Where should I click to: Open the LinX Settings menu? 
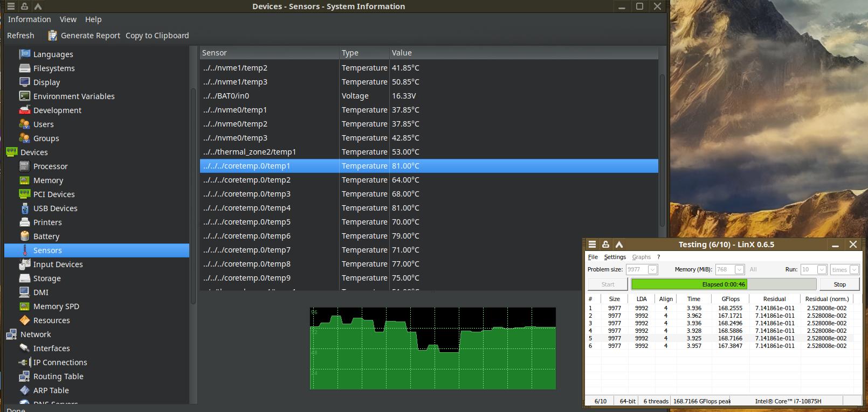pos(615,257)
